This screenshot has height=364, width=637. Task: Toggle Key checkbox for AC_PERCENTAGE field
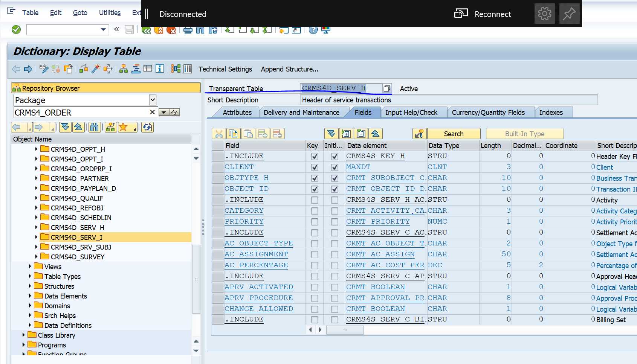tap(315, 265)
